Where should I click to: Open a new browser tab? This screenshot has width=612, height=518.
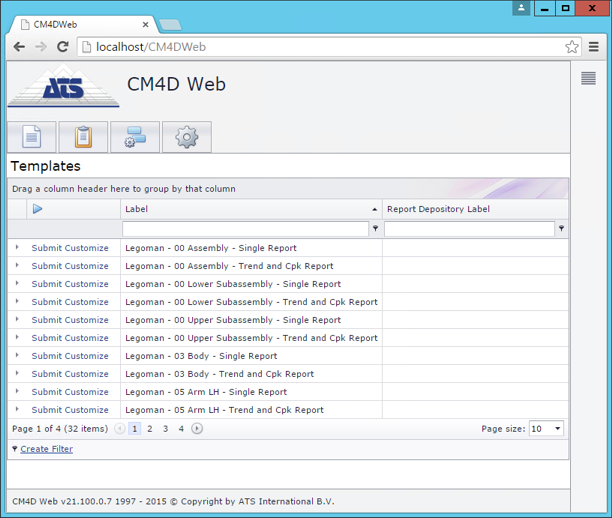point(170,25)
